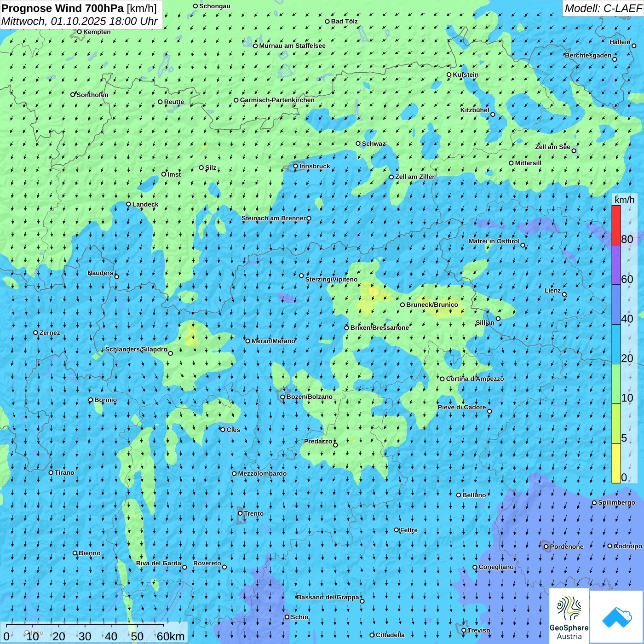The height and width of the screenshot is (644, 644).
Task: Click the Matrei in Osttirol marker
Action: coord(523,245)
